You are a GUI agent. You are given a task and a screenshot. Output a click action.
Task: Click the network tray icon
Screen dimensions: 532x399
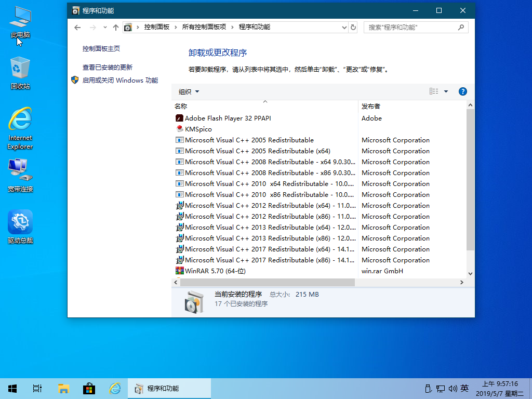tap(441, 389)
